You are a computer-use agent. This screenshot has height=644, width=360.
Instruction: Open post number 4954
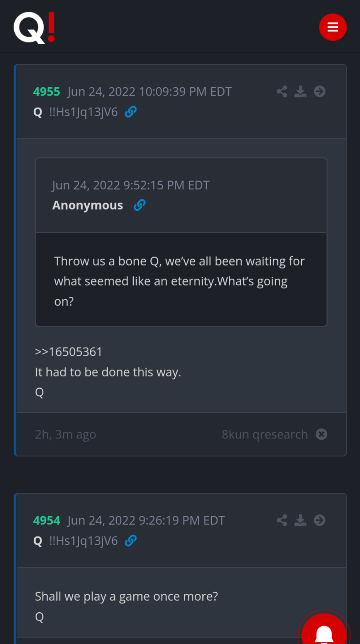pyautogui.click(x=47, y=520)
